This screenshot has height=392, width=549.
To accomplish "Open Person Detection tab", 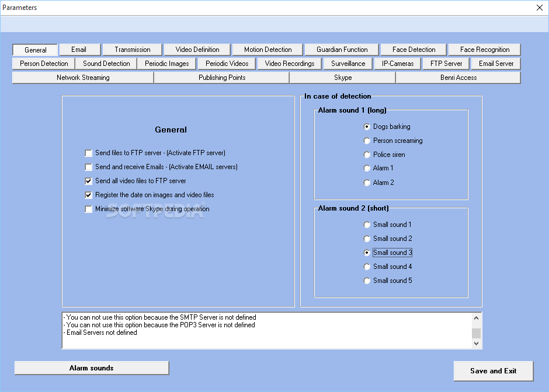I will [44, 64].
